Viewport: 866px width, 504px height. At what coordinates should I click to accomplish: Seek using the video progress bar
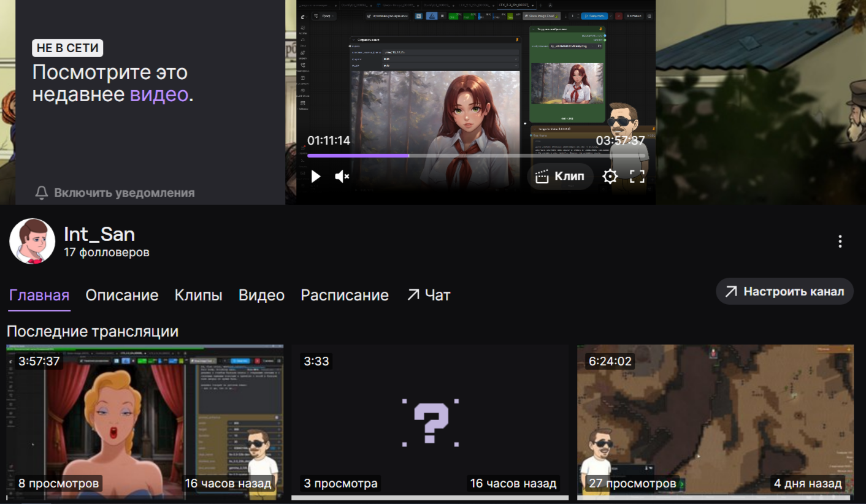pos(476,156)
